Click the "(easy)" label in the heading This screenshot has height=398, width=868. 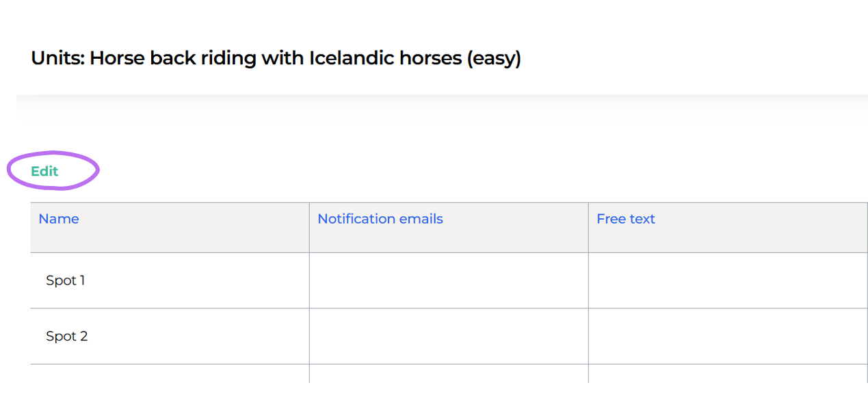point(494,58)
